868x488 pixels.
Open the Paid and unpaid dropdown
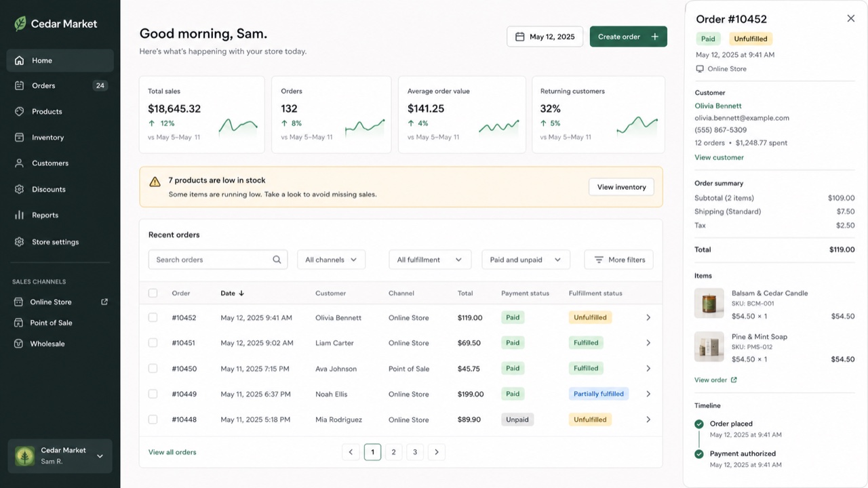tap(526, 260)
